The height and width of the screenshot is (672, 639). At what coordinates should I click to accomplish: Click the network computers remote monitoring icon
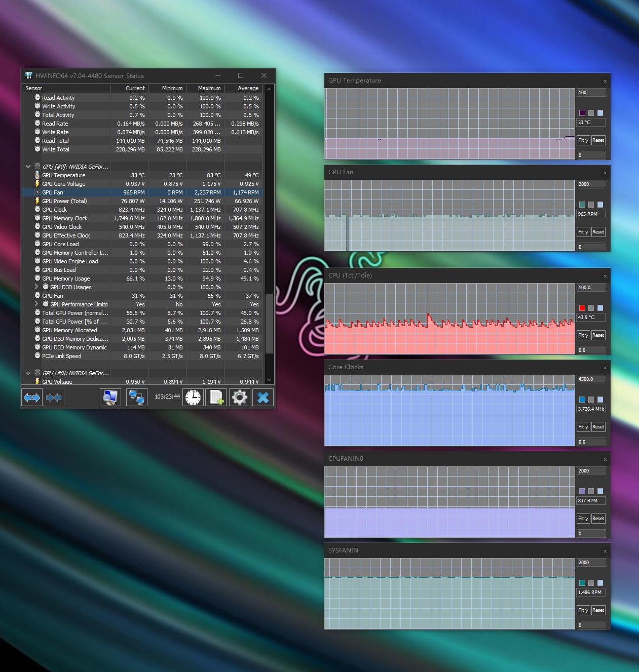pyautogui.click(x=136, y=398)
